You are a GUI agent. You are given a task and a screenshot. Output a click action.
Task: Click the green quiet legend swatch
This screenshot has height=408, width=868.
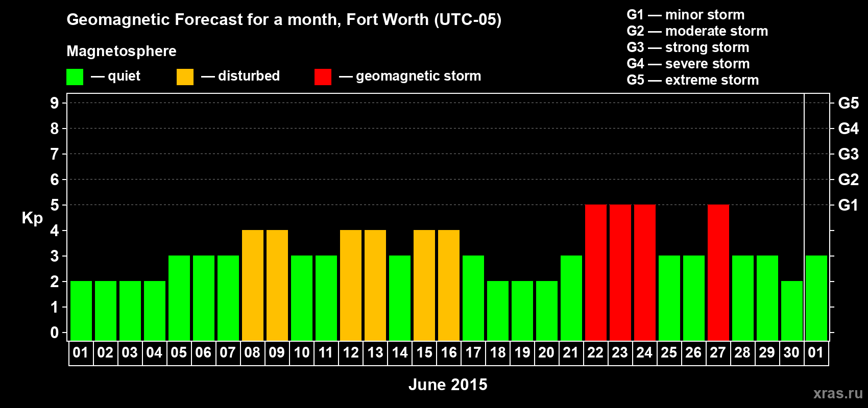[x=75, y=77]
